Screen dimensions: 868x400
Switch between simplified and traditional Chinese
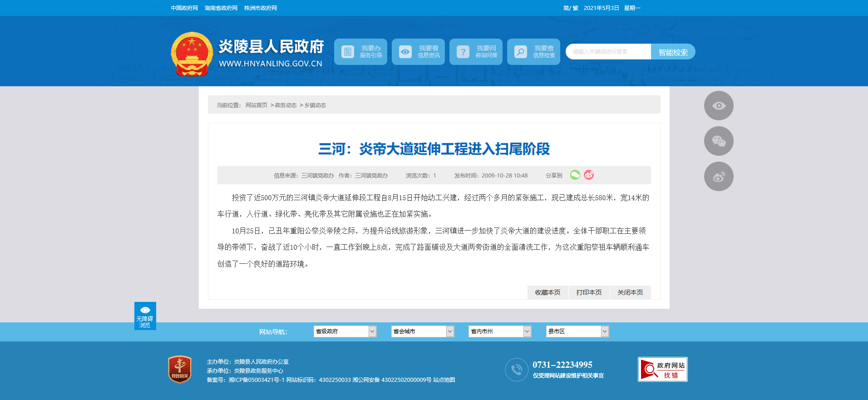point(571,8)
